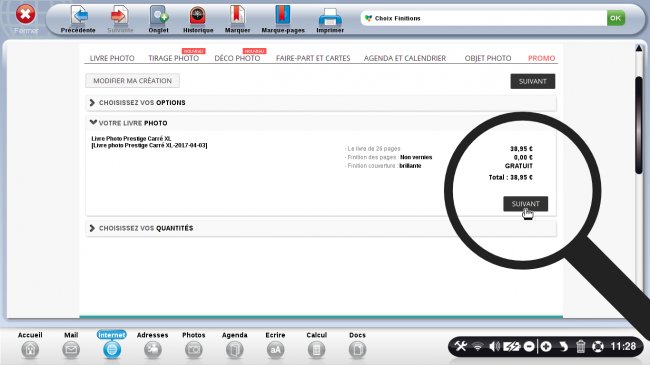Launch the Calcul calculator icon
The image size is (650, 365).
(x=316, y=350)
